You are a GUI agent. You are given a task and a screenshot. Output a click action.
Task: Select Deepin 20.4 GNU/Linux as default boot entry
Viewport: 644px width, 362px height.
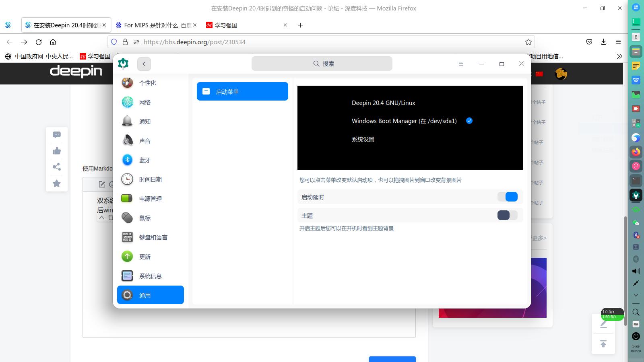tap(383, 103)
